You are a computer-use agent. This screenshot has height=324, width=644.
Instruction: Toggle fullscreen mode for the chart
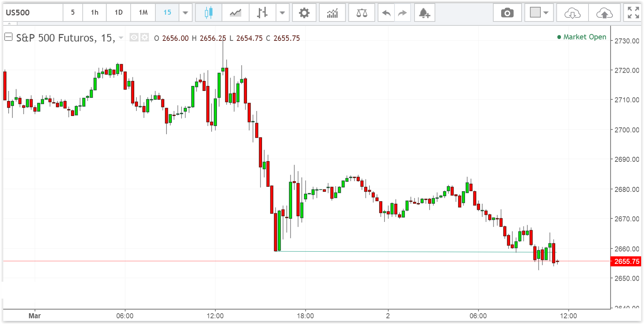[x=633, y=13]
